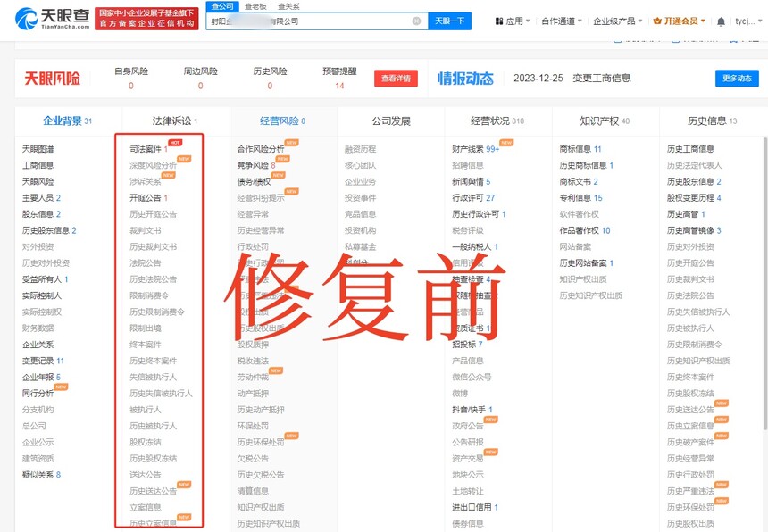
Task: Open 专利信息 with 15 entries
Action: [580, 198]
